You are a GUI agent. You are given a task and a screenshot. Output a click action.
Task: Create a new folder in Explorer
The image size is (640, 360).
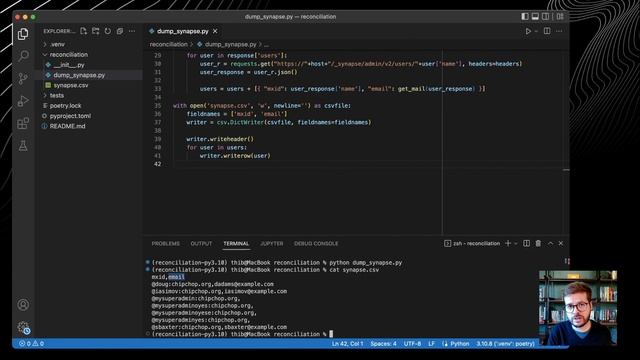(96, 31)
